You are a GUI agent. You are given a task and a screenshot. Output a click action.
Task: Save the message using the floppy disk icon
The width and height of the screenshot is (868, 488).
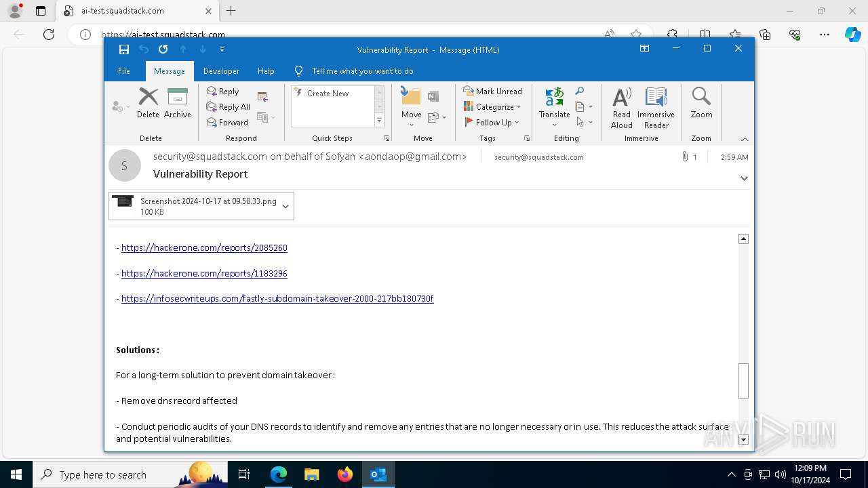pos(123,49)
